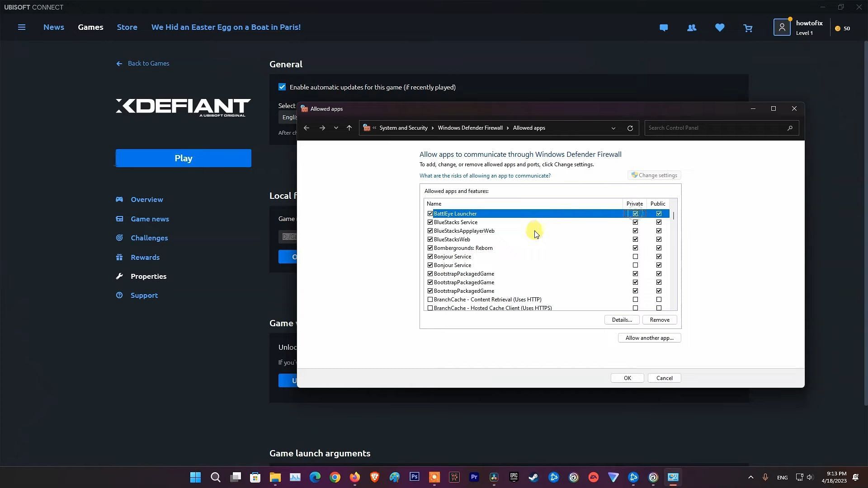
Task: Expand chevron after System and Security breadcrumb
Action: coord(433,128)
